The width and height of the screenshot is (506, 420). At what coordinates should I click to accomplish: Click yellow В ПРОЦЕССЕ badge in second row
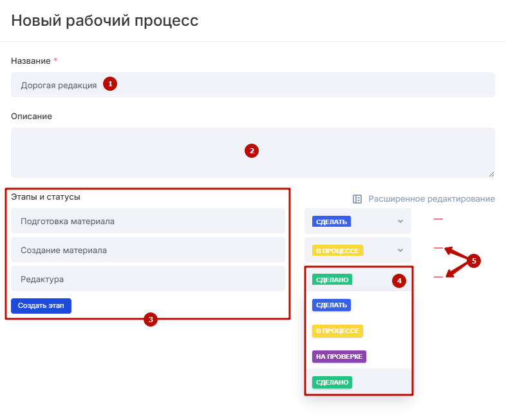337,250
